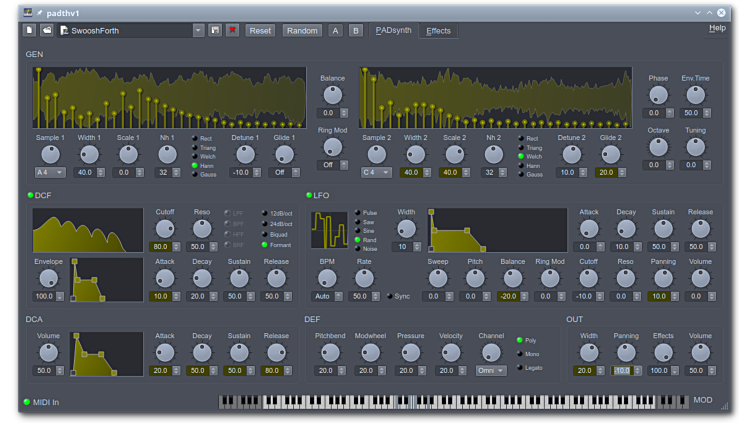The width and height of the screenshot is (752, 423).
Task: Open the SwooshForth preset dropdown
Action: tap(198, 31)
